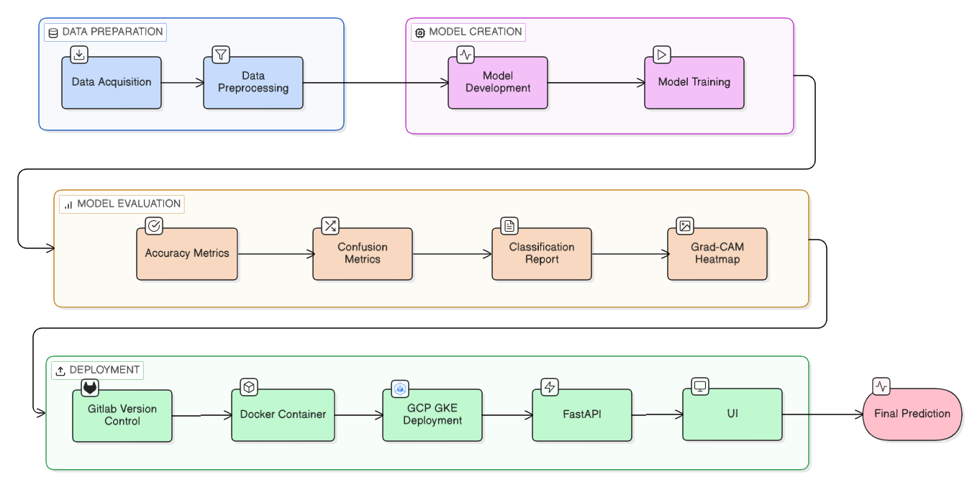
Task: Select the Docker container box icon
Action: click(248, 386)
